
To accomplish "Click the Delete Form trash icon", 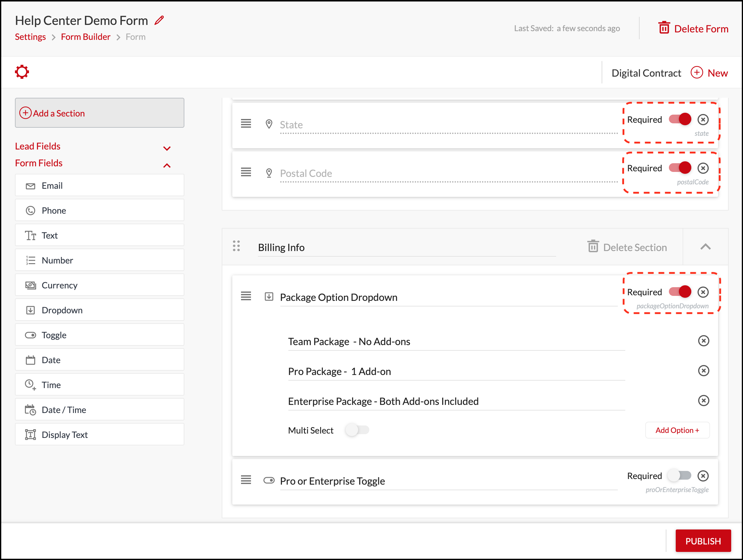I will [664, 28].
